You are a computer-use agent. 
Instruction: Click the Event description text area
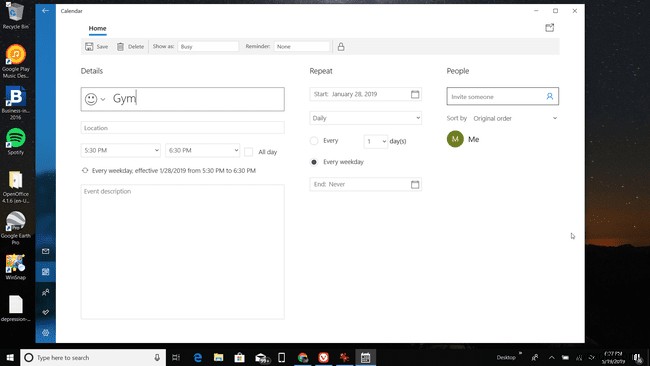click(182, 252)
